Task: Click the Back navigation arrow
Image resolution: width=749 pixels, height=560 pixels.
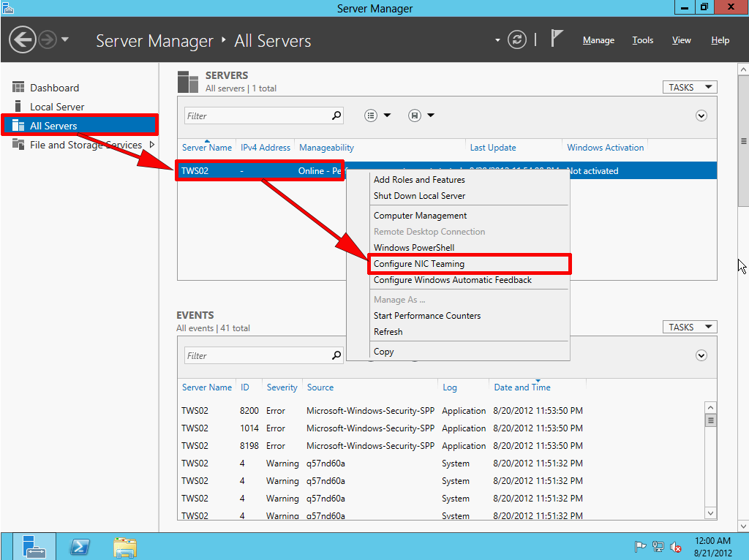Action: tap(23, 39)
